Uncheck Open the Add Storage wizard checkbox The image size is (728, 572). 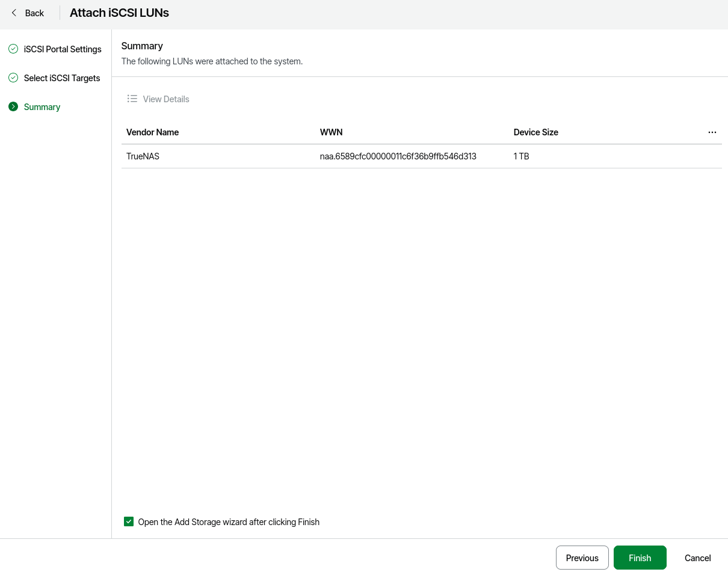pos(129,521)
